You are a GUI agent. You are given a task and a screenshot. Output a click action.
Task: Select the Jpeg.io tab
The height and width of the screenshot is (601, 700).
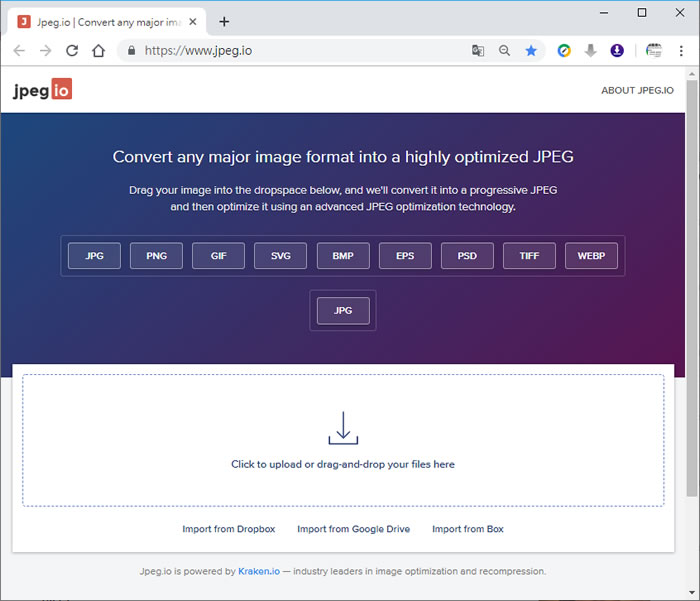click(x=105, y=21)
